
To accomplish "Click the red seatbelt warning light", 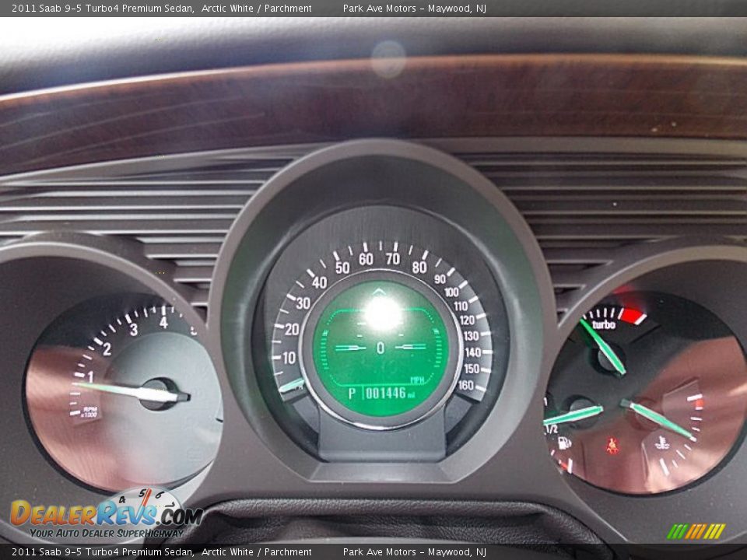I will click(612, 446).
